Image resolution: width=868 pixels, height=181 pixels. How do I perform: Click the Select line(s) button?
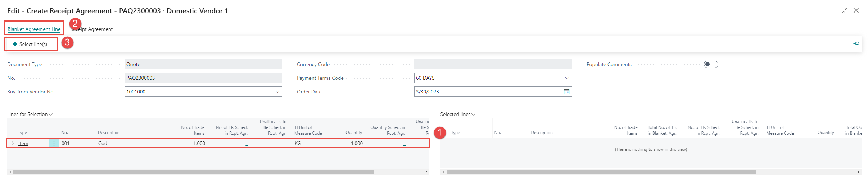pyautogui.click(x=30, y=44)
